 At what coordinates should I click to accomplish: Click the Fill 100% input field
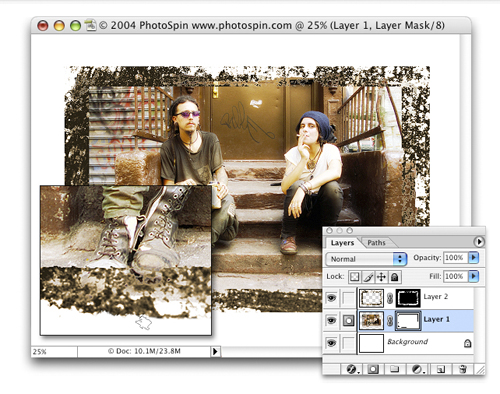456,276
